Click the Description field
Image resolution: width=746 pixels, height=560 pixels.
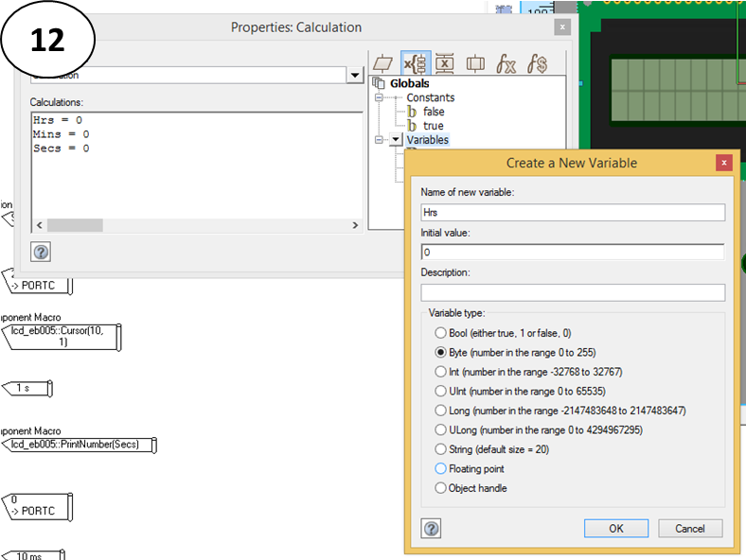pos(573,292)
